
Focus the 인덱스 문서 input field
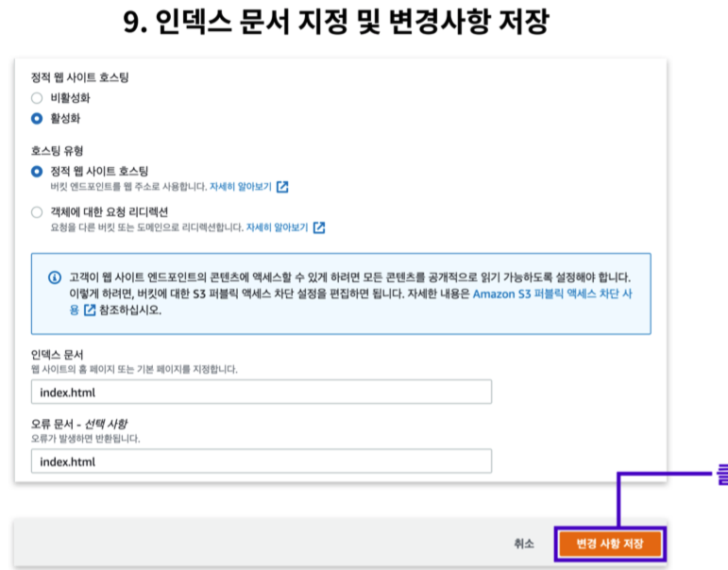point(262,392)
